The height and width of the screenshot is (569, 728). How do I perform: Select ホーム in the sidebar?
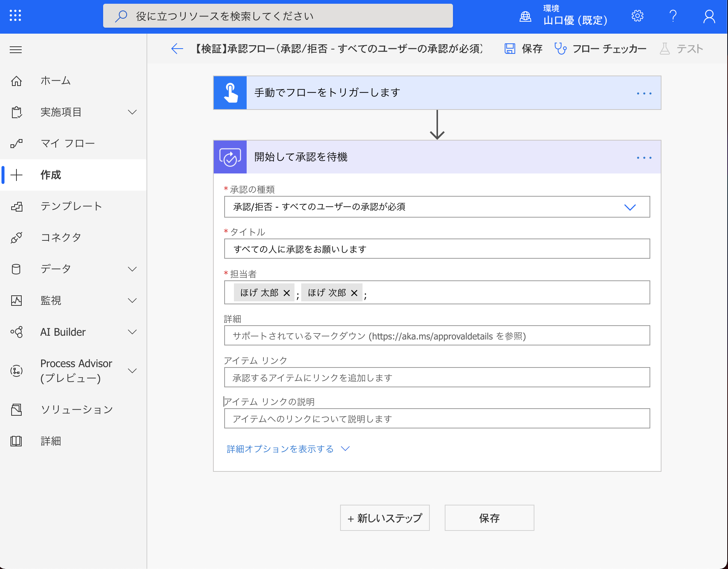pyautogui.click(x=55, y=80)
